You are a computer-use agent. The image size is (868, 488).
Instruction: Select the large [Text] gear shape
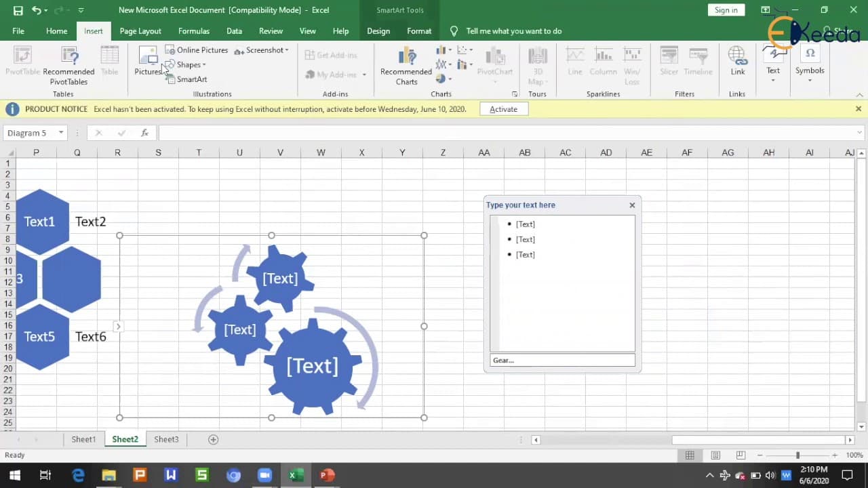pos(313,367)
